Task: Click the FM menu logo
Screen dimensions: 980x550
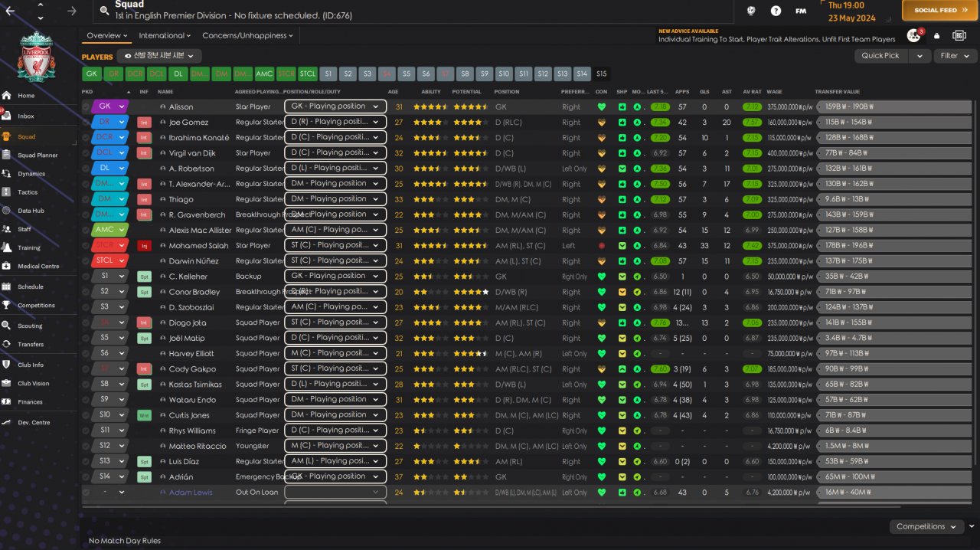Action: click(x=801, y=11)
